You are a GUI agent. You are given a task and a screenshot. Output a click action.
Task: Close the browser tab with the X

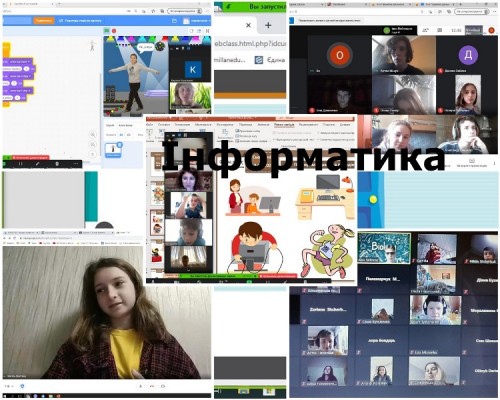click(x=248, y=25)
